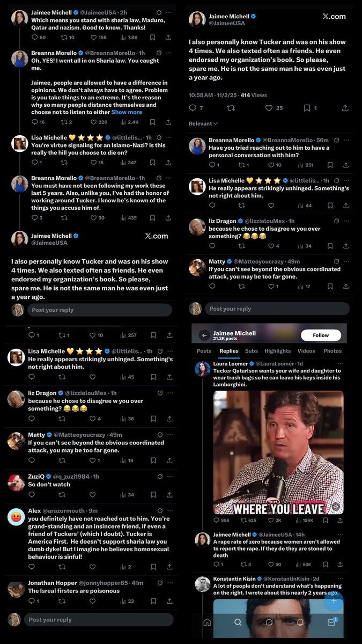
Task: Tap the blue compose post button
Action: click(x=334, y=602)
